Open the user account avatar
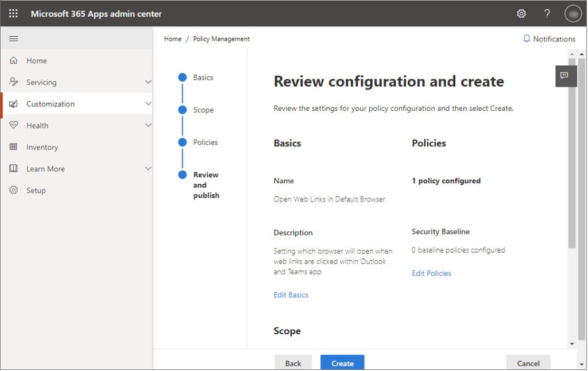This screenshot has height=371, width=588. [x=573, y=14]
